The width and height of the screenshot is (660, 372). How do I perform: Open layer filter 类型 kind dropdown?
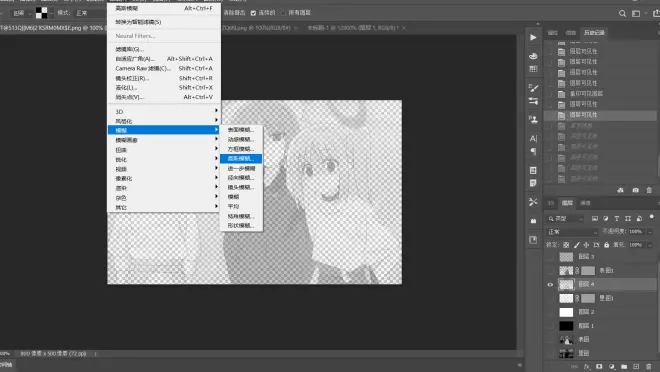pyautogui.click(x=566, y=218)
